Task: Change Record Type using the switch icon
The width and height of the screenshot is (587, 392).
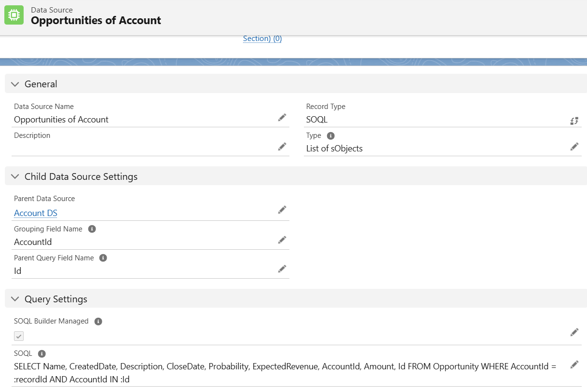Action: pyautogui.click(x=574, y=121)
